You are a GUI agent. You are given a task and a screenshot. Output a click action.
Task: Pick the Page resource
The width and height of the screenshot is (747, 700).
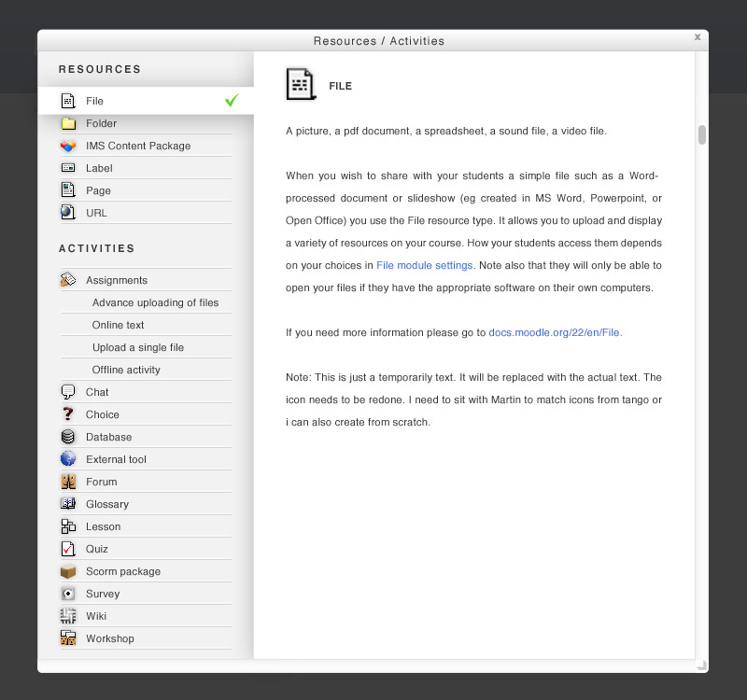(146, 190)
